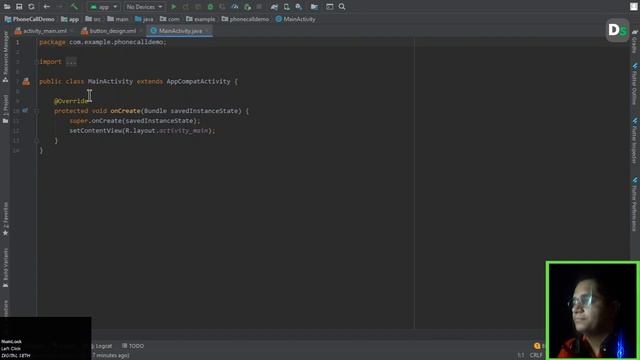Image resolution: width=640 pixels, height=360 pixels.
Task: Click the green Debug bug icon
Action: (x=210, y=7)
